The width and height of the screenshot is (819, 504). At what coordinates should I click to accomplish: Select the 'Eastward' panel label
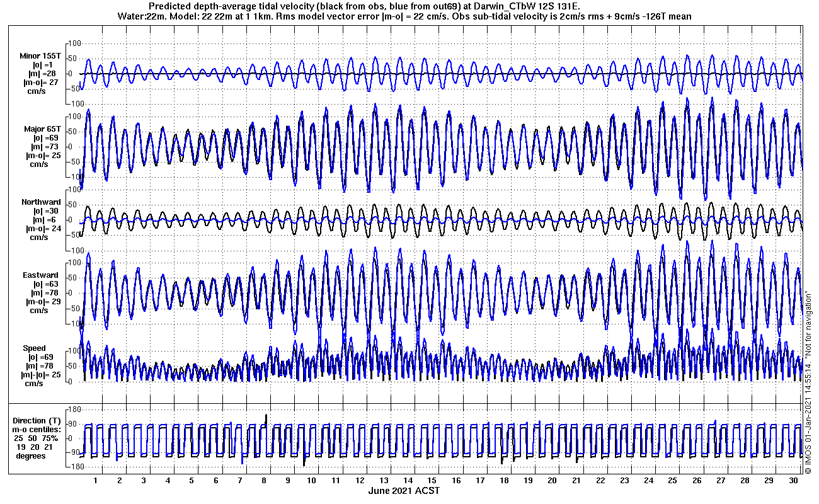(x=41, y=275)
